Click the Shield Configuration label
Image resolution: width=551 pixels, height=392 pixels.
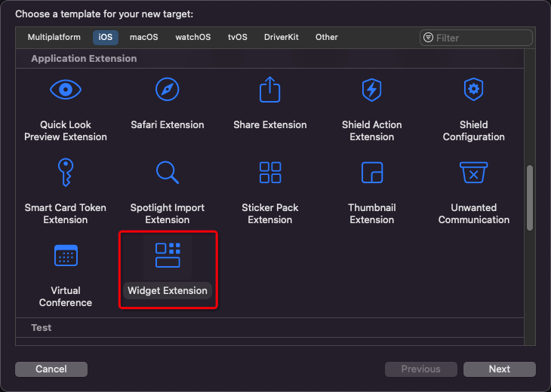tap(474, 131)
